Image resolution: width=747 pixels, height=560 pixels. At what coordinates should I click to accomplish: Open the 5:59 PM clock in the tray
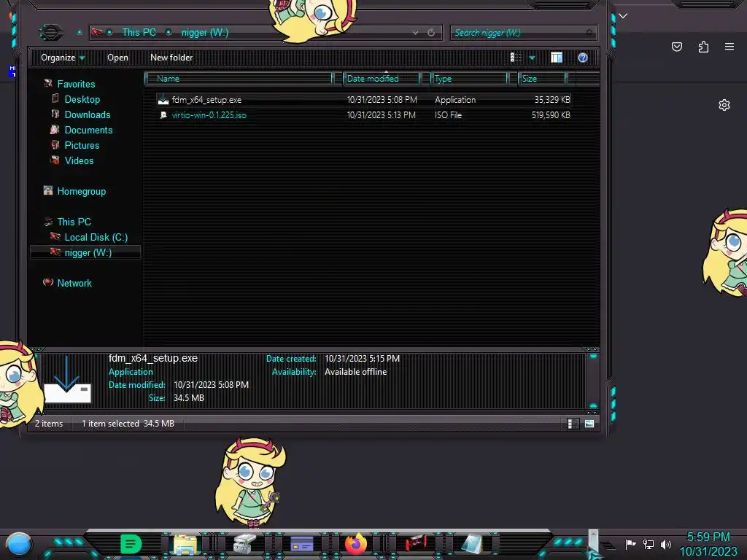708,544
